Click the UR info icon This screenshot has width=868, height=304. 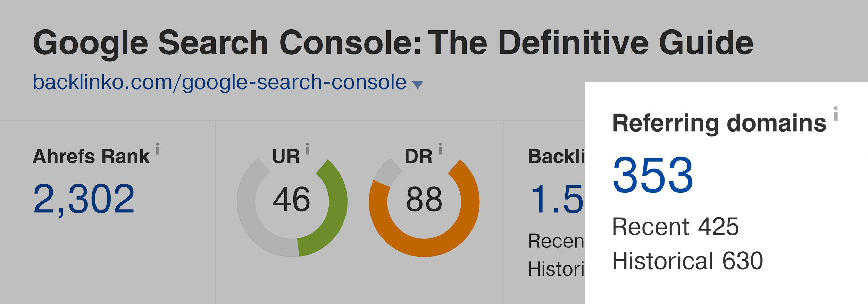307,148
